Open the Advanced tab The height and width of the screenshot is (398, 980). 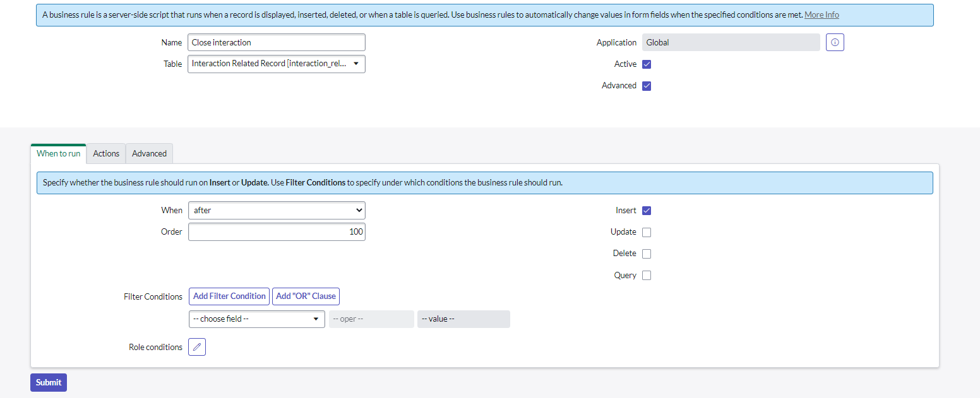point(149,153)
